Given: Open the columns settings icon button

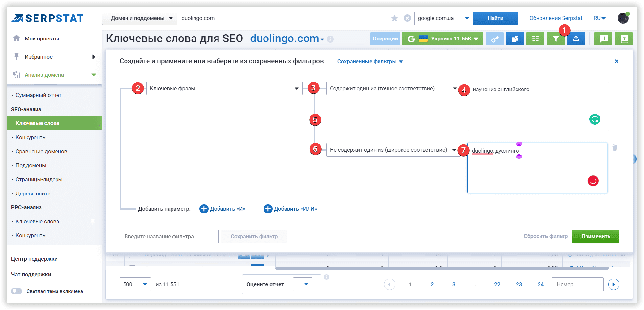Looking at the screenshot, I should click(535, 39).
